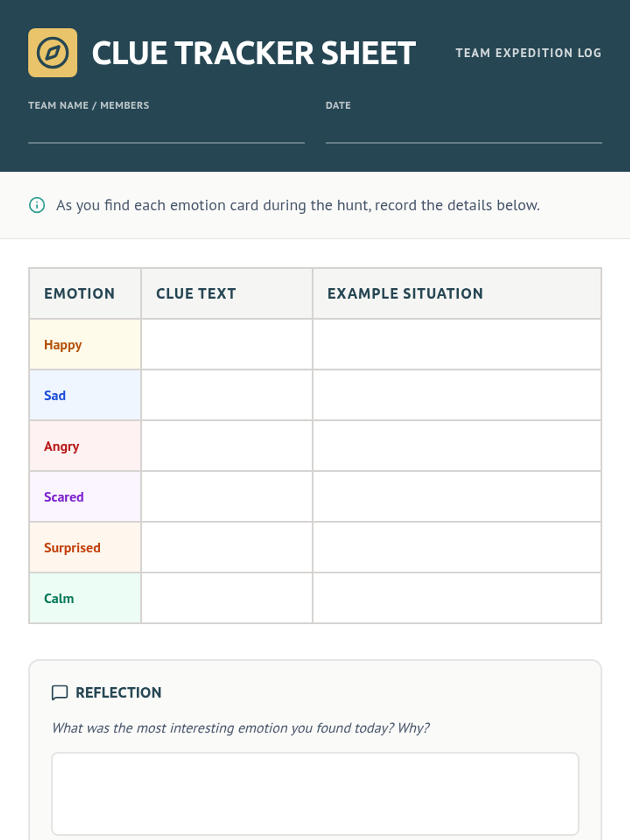
Task: Click the Emotion column header
Action: [x=80, y=293]
